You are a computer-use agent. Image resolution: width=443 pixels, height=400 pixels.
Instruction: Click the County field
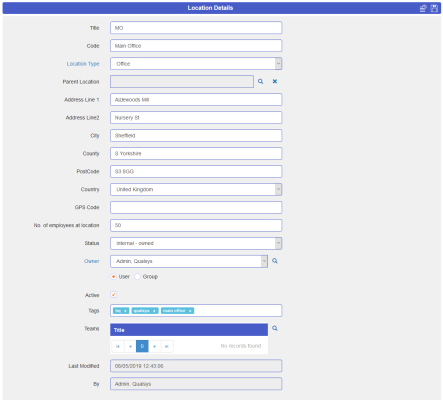196,154
